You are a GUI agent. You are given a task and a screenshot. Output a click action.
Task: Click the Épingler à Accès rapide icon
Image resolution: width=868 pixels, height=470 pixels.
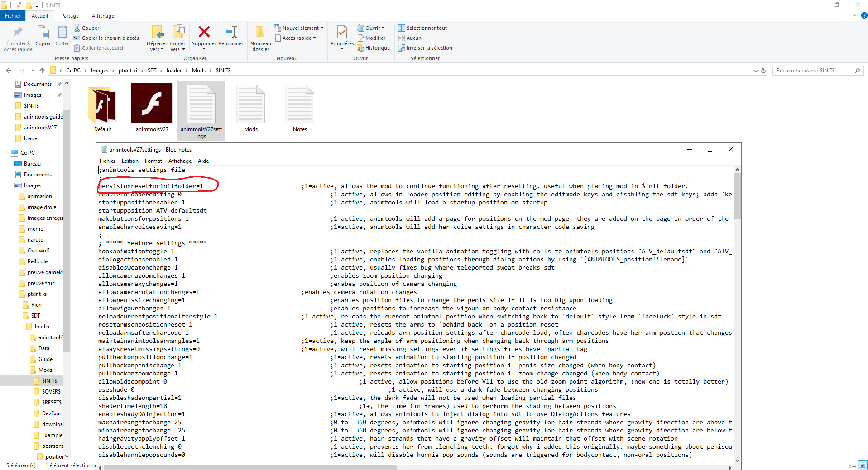tap(18, 32)
